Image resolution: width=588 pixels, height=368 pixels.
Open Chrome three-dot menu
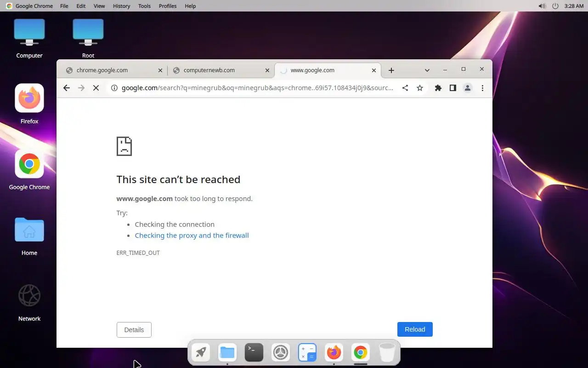pyautogui.click(x=482, y=88)
